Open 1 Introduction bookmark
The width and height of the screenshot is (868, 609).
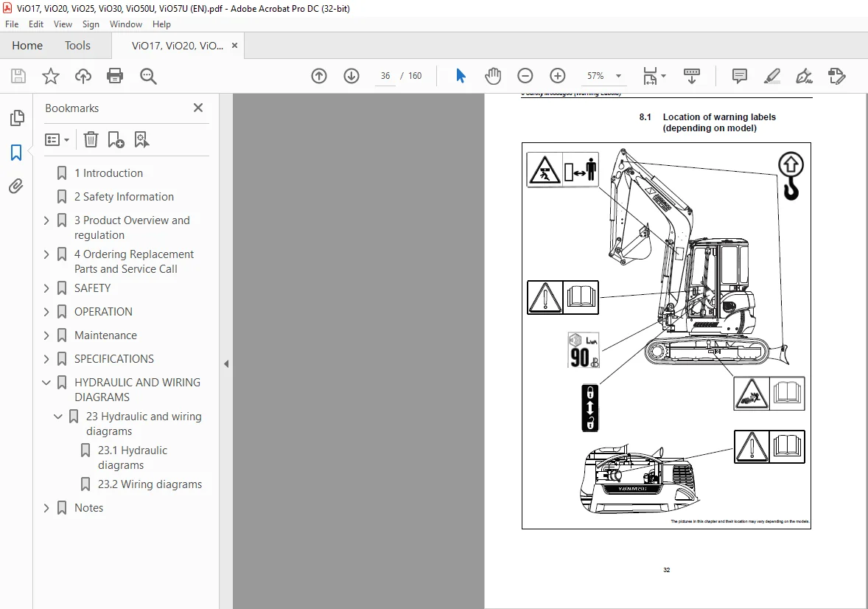click(108, 173)
